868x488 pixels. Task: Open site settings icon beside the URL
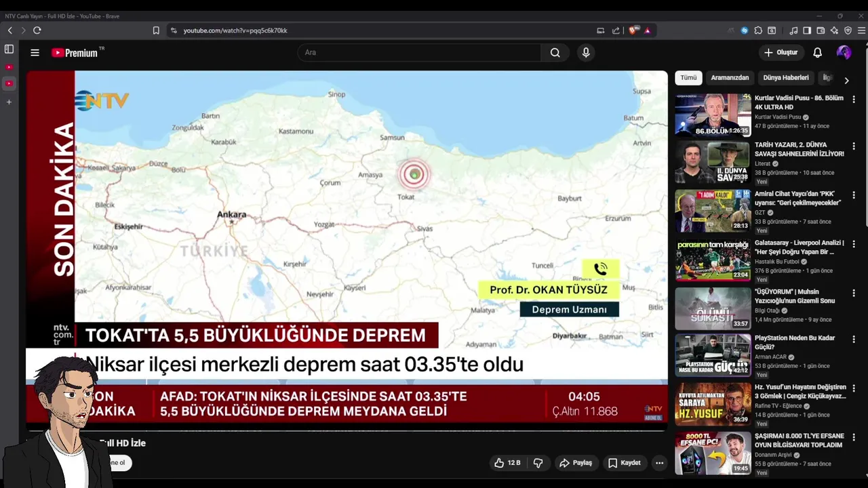[174, 30]
